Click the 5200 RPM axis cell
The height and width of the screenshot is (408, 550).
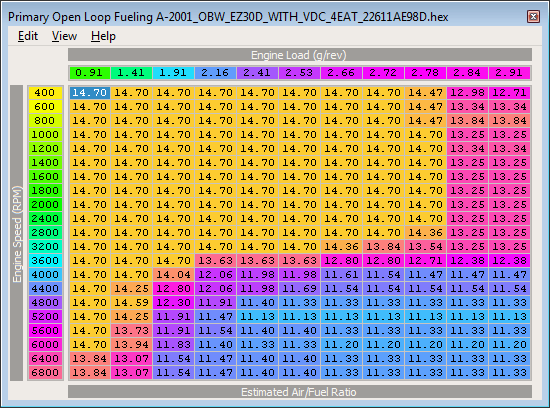[x=45, y=316]
